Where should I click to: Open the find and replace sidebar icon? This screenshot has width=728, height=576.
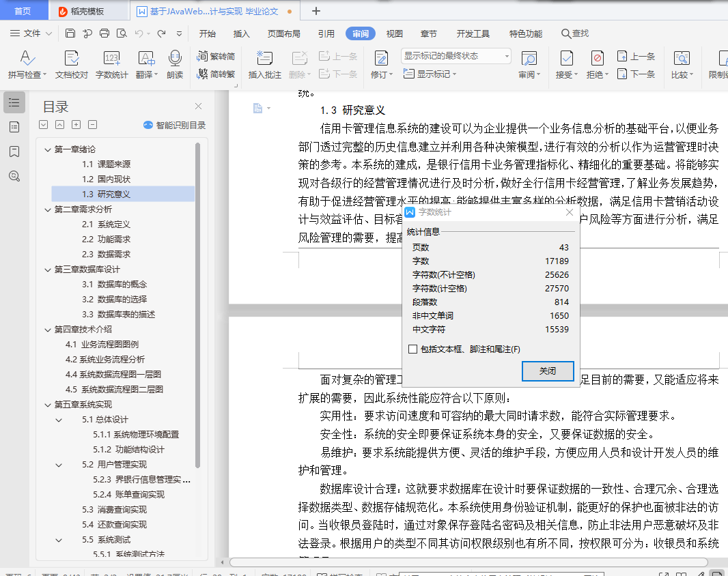point(14,176)
